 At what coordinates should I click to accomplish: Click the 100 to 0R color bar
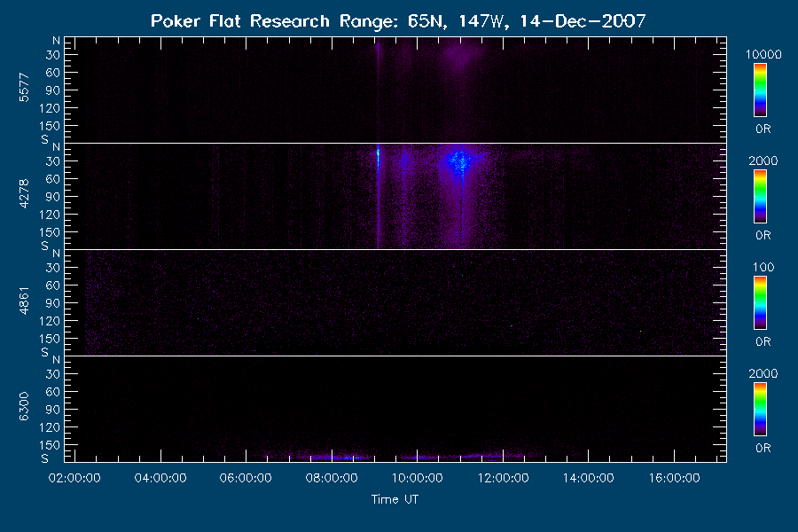[760, 303]
